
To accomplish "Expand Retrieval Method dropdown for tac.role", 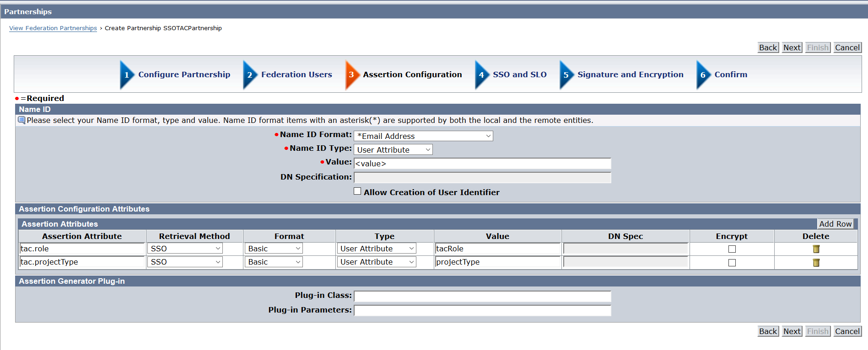I will (x=185, y=249).
